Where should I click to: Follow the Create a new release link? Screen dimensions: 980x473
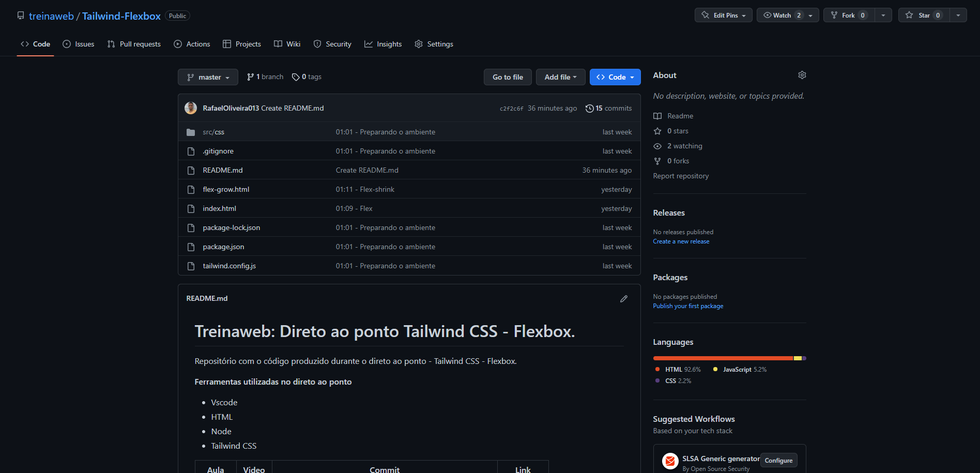click(x=681, y=241)
